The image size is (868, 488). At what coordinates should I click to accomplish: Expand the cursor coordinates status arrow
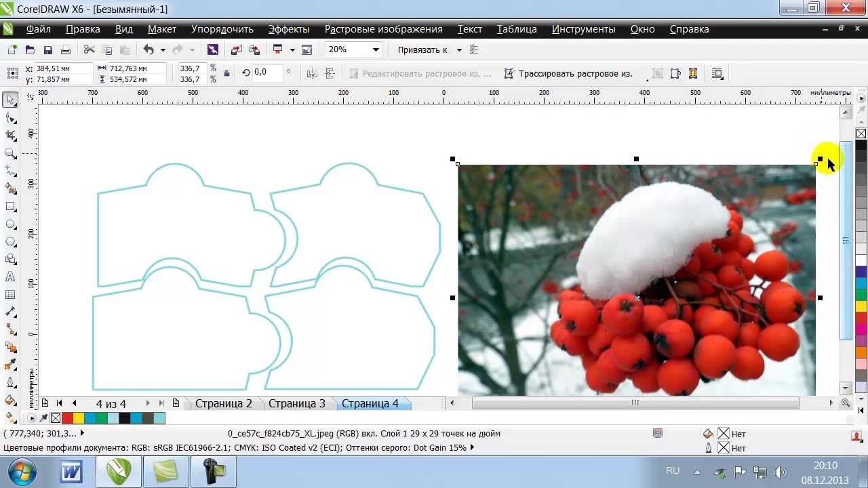click(x=82, y=433)
